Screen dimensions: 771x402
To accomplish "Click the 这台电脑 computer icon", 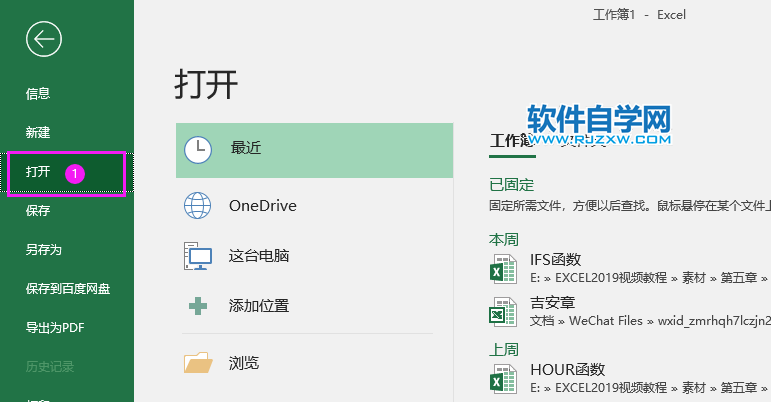I will coord(198,256).
